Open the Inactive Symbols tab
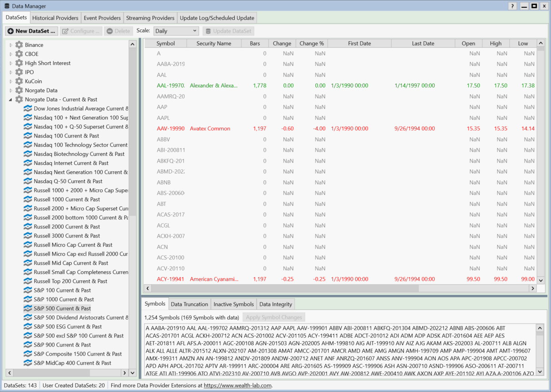The width and height of the screenshot is (551, 392). [x=234, y=304]
